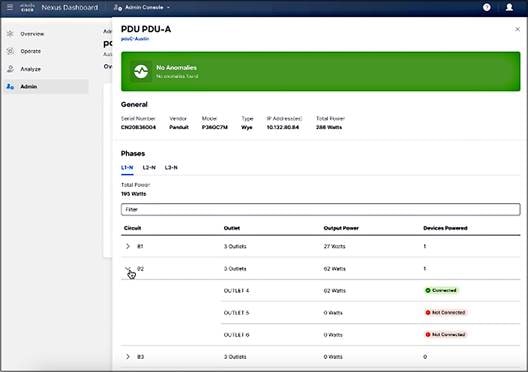Switch to the L3-N phase tab

point(171,168)
